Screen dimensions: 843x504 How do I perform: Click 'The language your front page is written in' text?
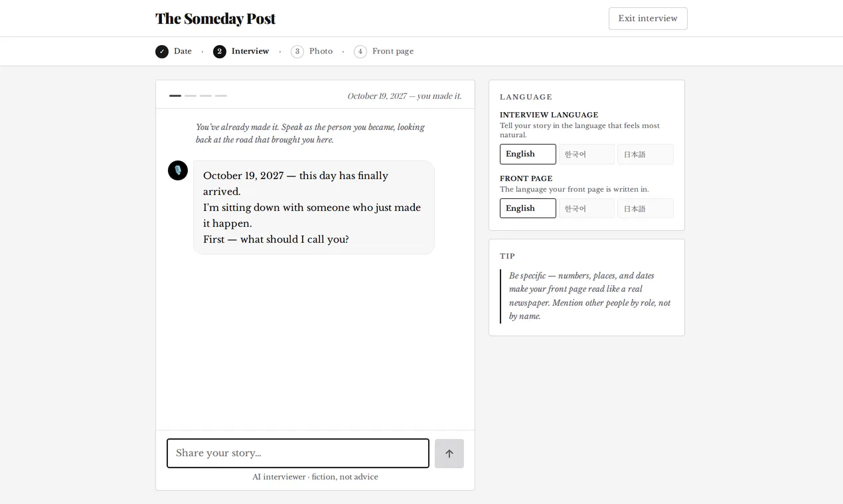[574, 189]
